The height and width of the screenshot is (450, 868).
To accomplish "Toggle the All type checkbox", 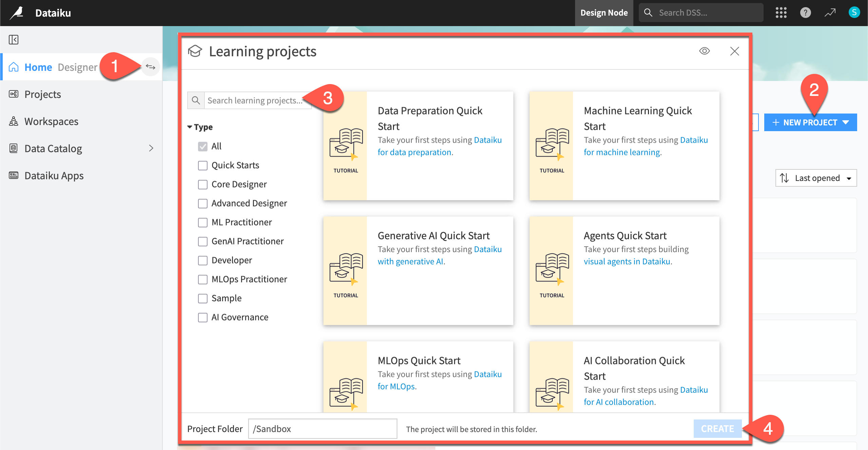I will (203, 146).
